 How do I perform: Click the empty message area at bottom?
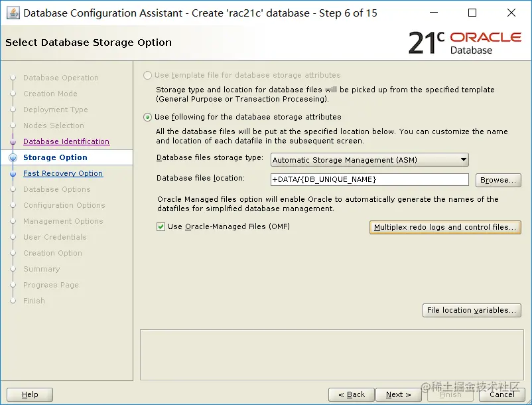tap(332, 355)
